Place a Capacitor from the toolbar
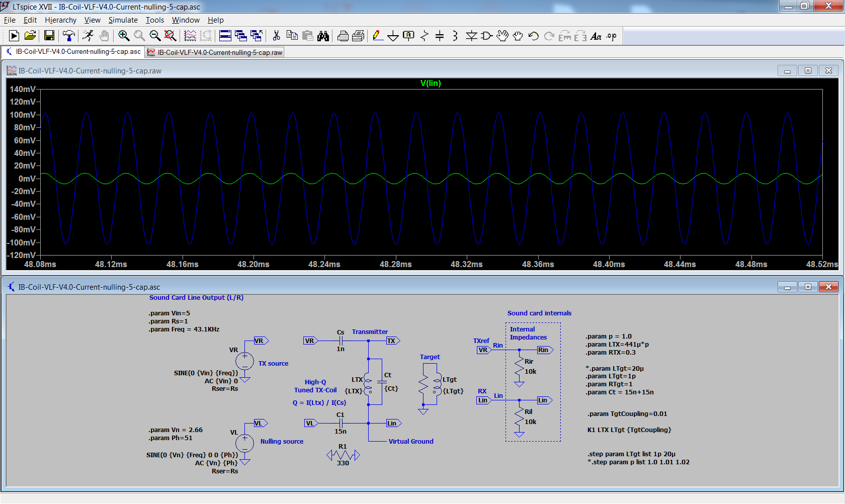This screenshot has width=845, height=504. pos(440,36)
